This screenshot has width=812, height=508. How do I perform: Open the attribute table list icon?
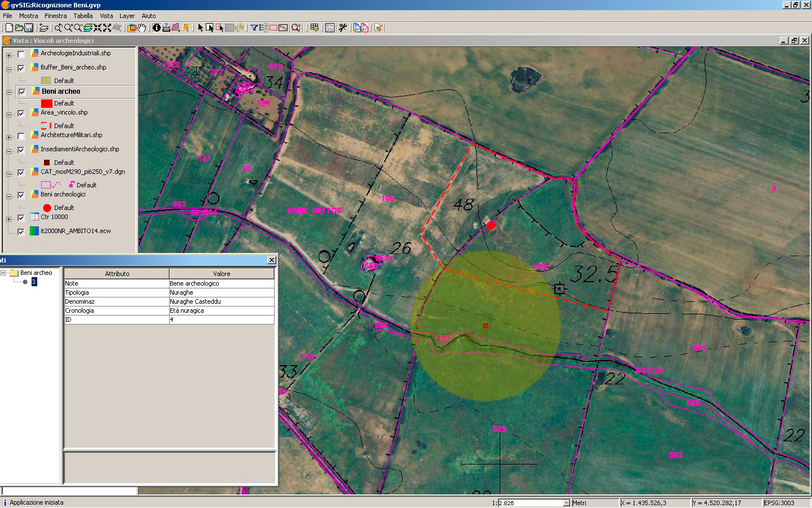point(263,28)
